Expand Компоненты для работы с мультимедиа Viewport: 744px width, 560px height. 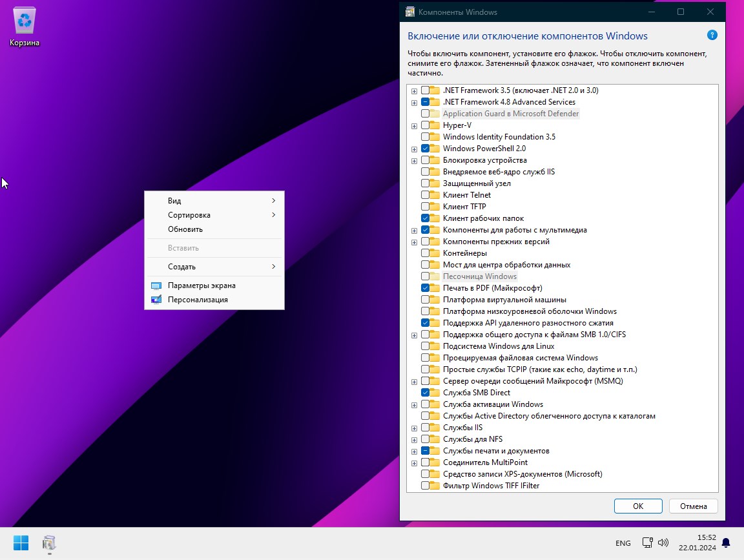(x=414, y=231)
